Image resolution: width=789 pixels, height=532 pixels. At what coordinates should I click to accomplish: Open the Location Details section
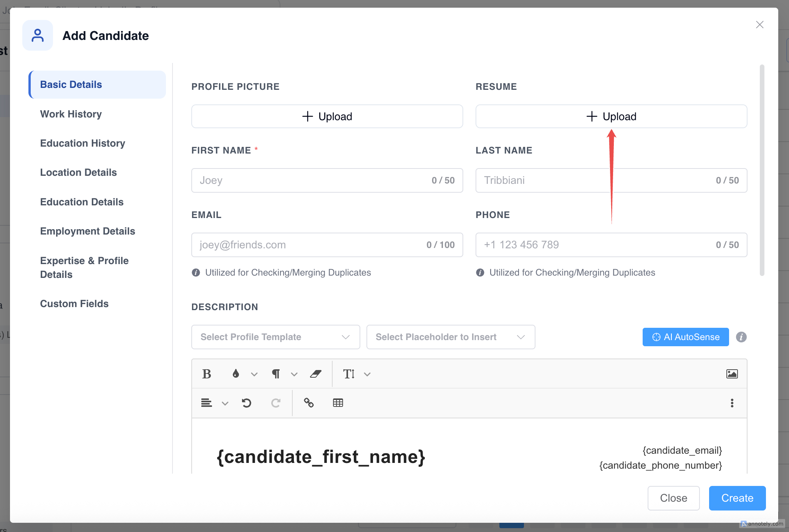[x=78, y=172]
